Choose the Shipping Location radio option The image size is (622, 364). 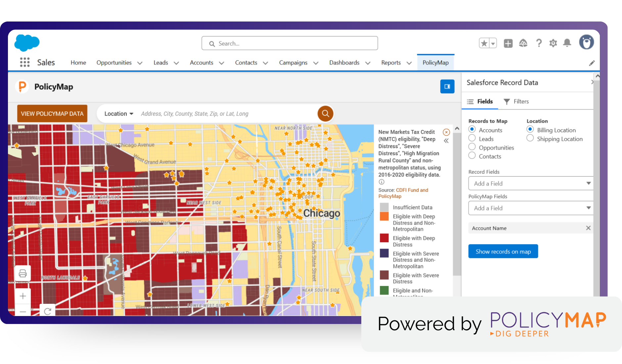pyautogui.click(x=530, y=138)
